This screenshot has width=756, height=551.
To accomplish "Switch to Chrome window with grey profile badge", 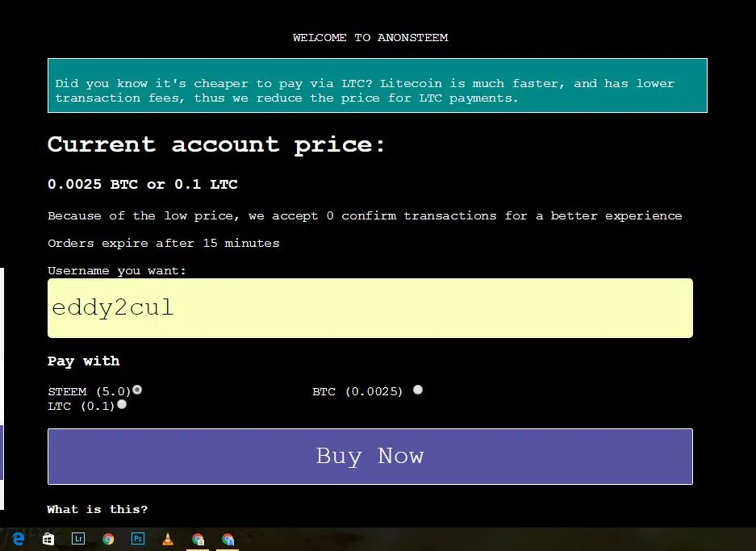I will [198, 539].
